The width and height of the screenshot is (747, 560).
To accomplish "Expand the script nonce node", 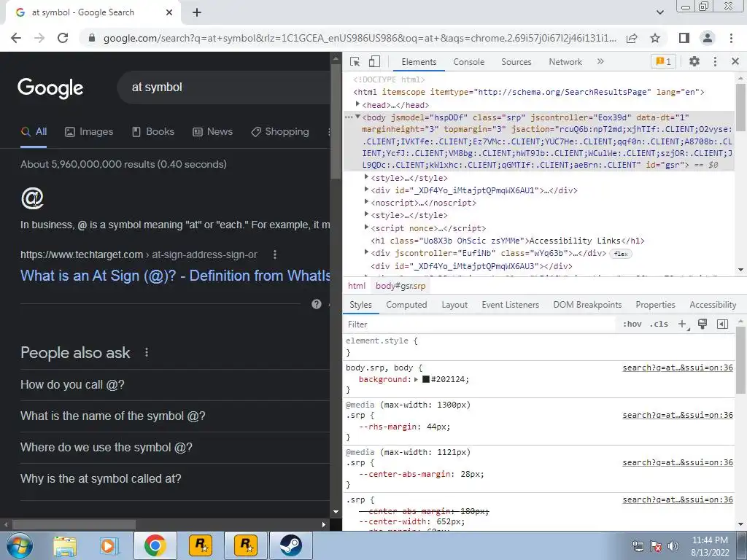I will pyautogui.click(x=366, y=227).
